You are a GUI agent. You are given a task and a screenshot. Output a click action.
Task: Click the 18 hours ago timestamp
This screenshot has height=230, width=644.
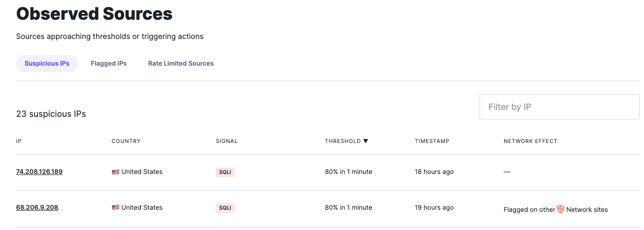(x=434, y=172)
